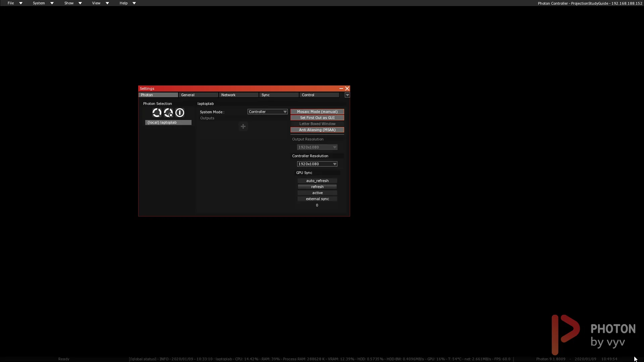Click the power icon under Photon Selection

click(180, 113)
